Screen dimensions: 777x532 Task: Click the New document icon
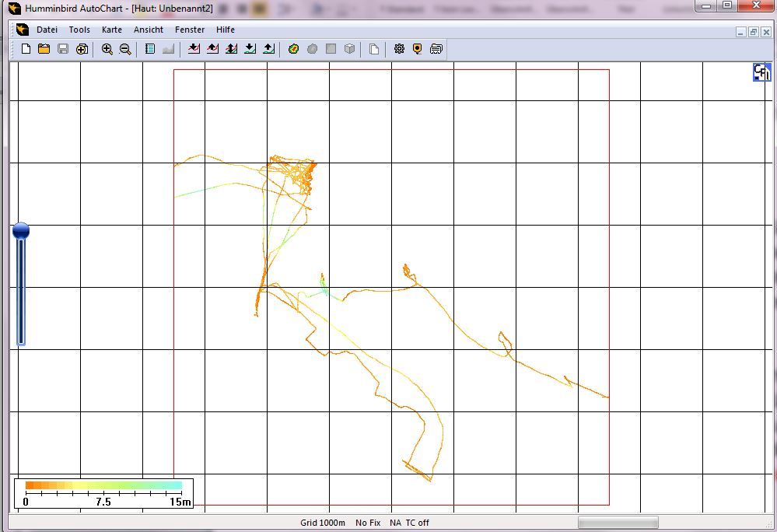tap(26, 49)
